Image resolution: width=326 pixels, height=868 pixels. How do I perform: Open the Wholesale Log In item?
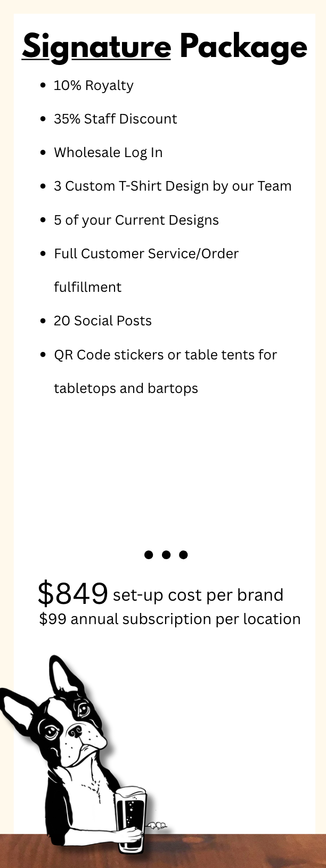click(108, 153)
